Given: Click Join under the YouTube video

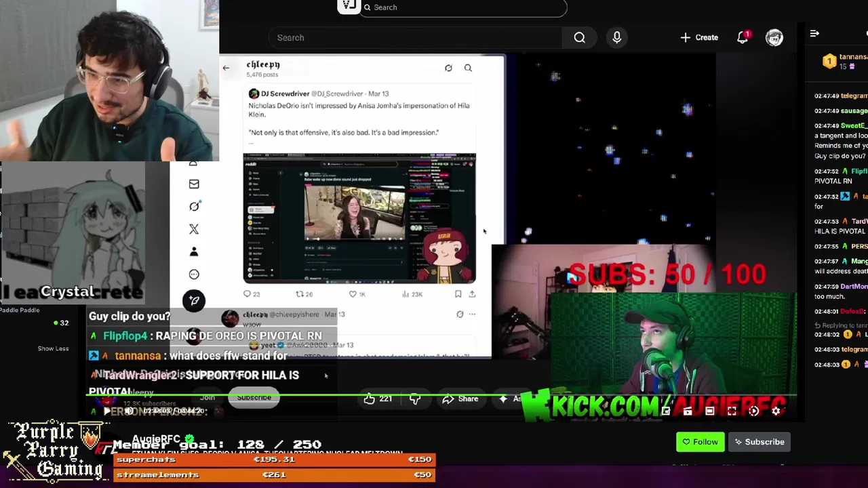Looking at the screenshot, I should [208, 398].
